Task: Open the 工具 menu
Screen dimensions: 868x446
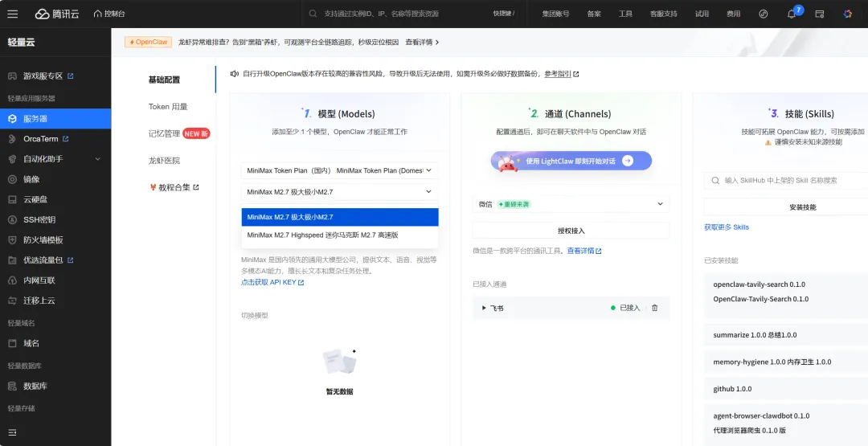Action: click(625, 14)
